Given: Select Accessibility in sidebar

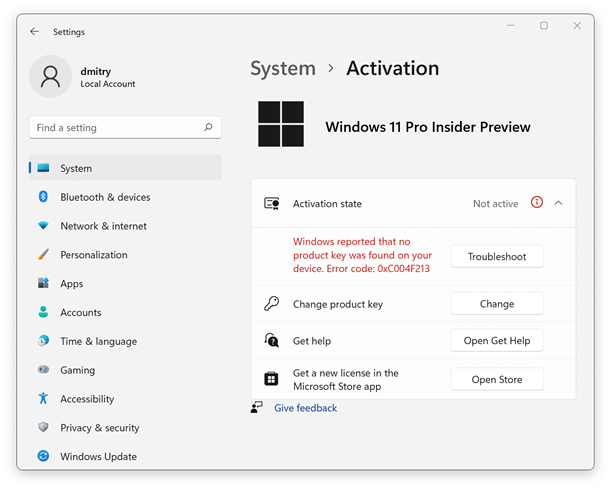Looking at the screenshot, I should 125,399.
